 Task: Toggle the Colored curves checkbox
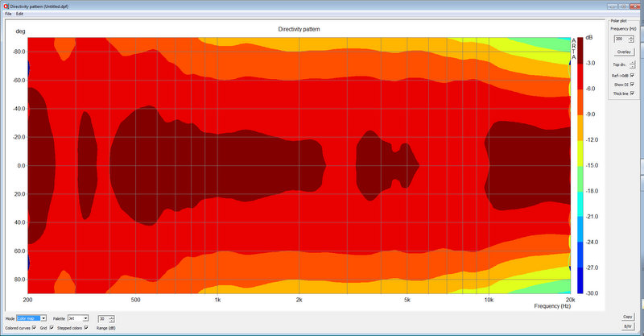34,329
